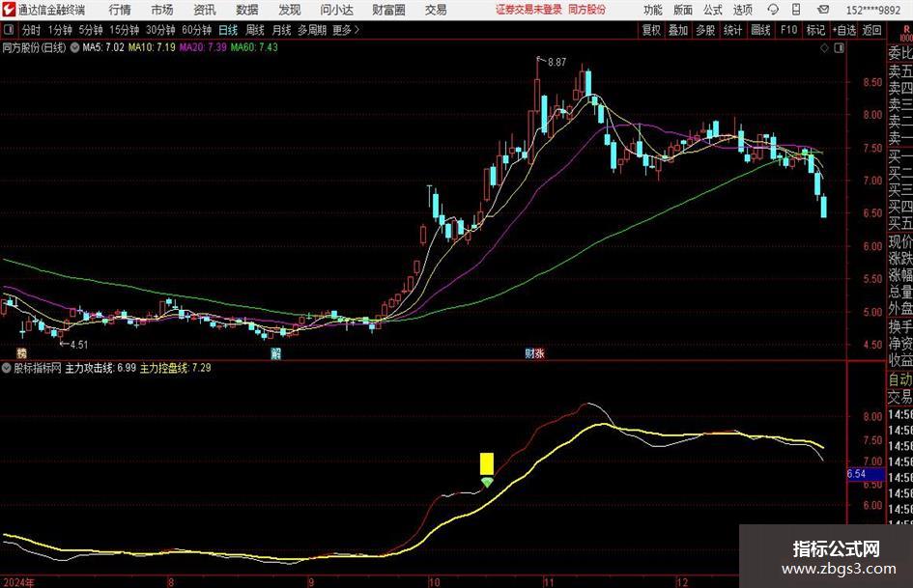The height and width of the screenshot is (588, 913).
Task: Open the mail message icon
Action: (823, 10)
